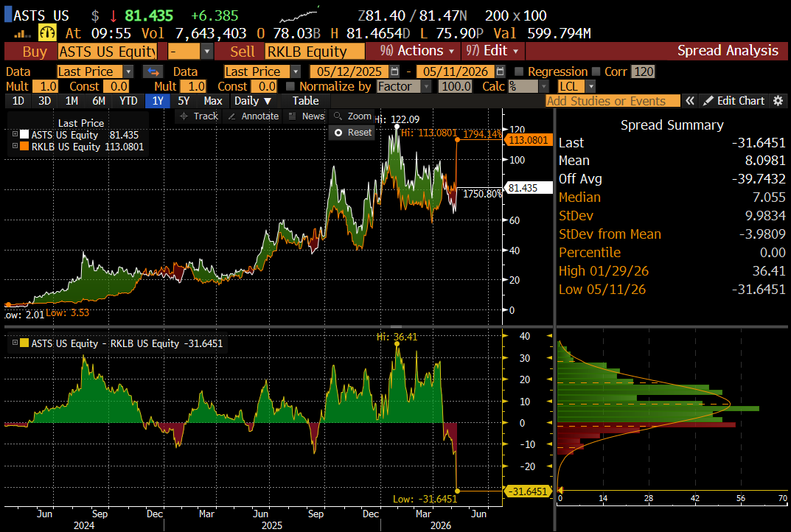Toggle the Regression checkbox
Screen dimensions: 791x532
[x=518, y=71]
